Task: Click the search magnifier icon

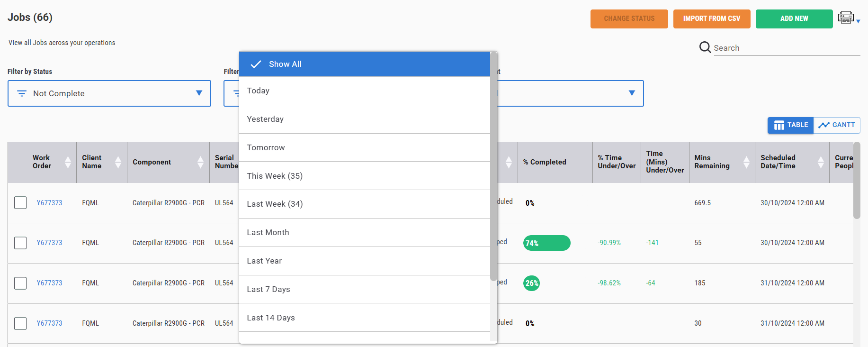Action: click(x=705, y=47)
